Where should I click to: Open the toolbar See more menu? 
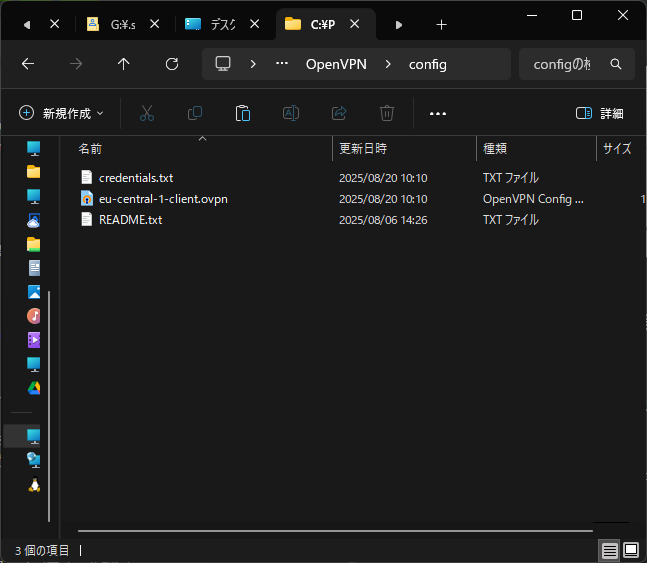438,114
